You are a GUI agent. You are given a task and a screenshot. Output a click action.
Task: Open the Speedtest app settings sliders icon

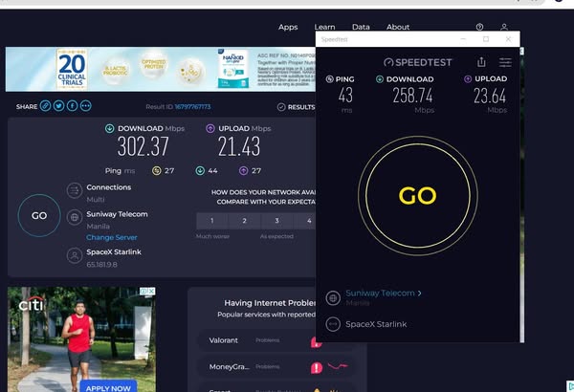click(505, 62)
